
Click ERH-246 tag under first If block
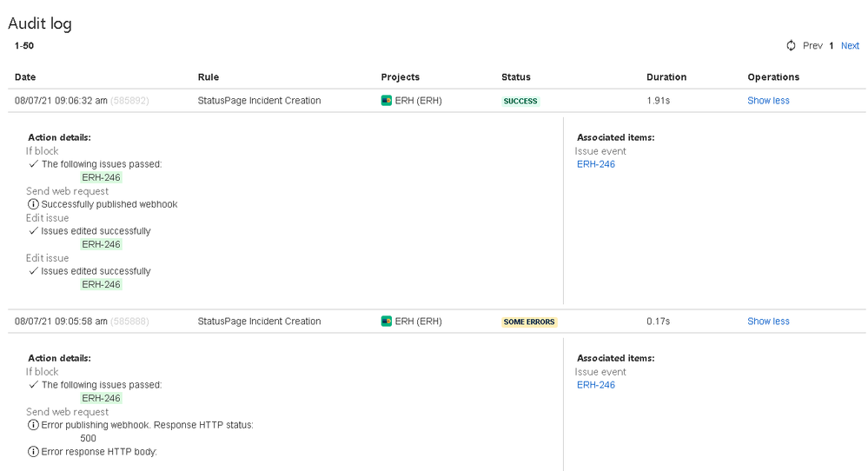point(101,177)
